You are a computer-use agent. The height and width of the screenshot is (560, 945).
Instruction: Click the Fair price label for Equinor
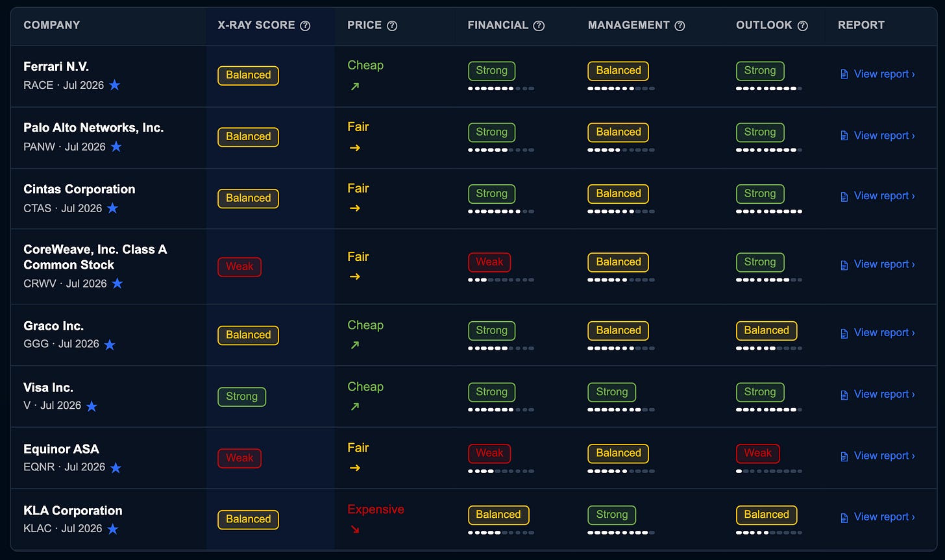(358, 448)
